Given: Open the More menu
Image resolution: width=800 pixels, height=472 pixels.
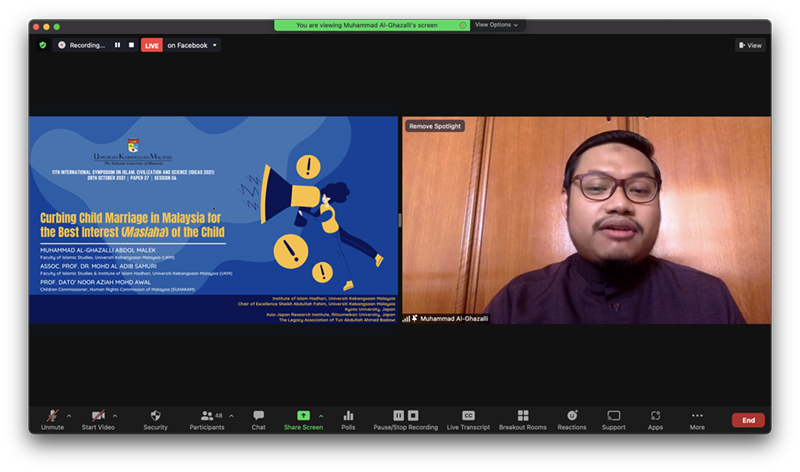Looking at the screenshot, I should (697, 416).
